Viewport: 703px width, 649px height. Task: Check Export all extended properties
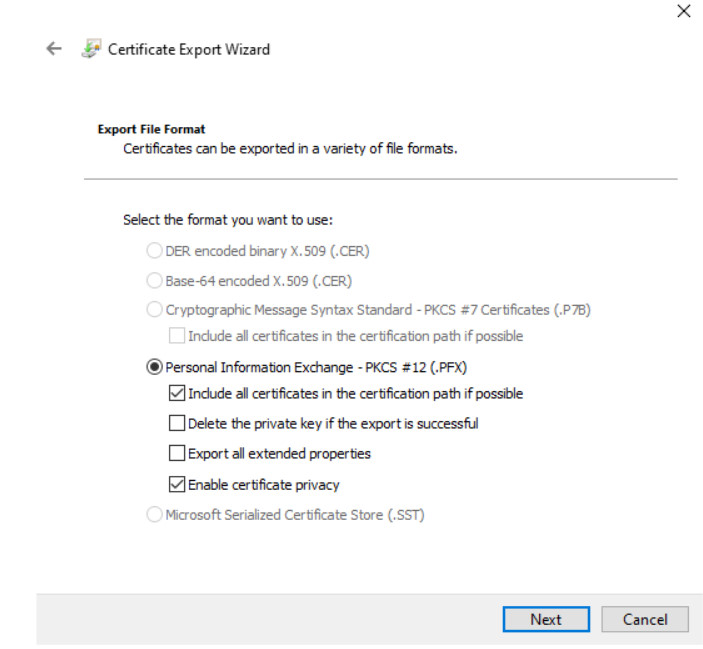(178, 453)
